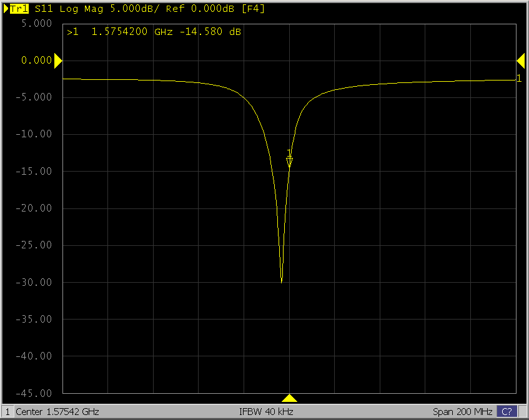529x420 pixels.
Task: Click the left reference level arrow at 0.000
Action: (58, 61)
